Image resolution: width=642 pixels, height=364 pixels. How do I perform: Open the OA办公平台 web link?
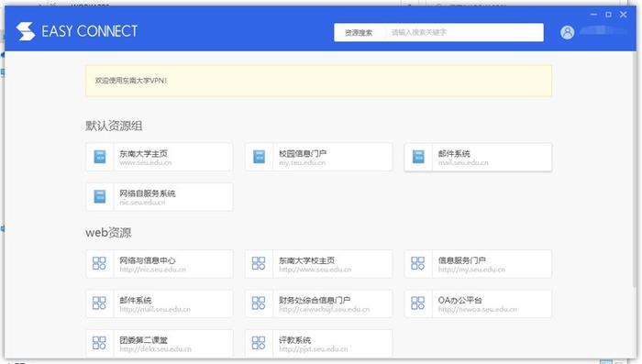460,300
